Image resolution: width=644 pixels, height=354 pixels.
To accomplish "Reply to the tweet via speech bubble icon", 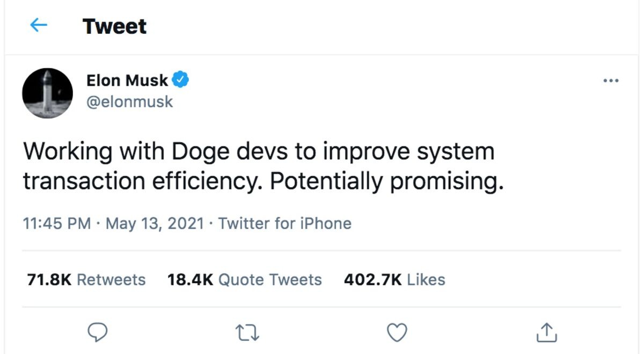I will tap(97, 332).
